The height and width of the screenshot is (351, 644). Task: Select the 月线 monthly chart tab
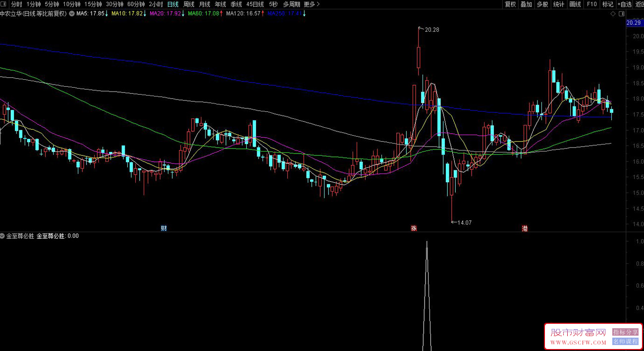tap(205, 4)
